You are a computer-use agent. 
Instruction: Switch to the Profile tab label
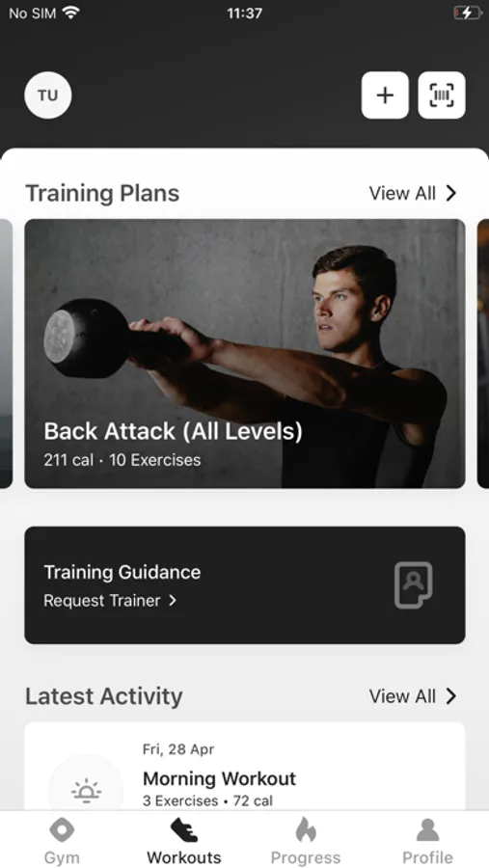[x=427, y=857]
